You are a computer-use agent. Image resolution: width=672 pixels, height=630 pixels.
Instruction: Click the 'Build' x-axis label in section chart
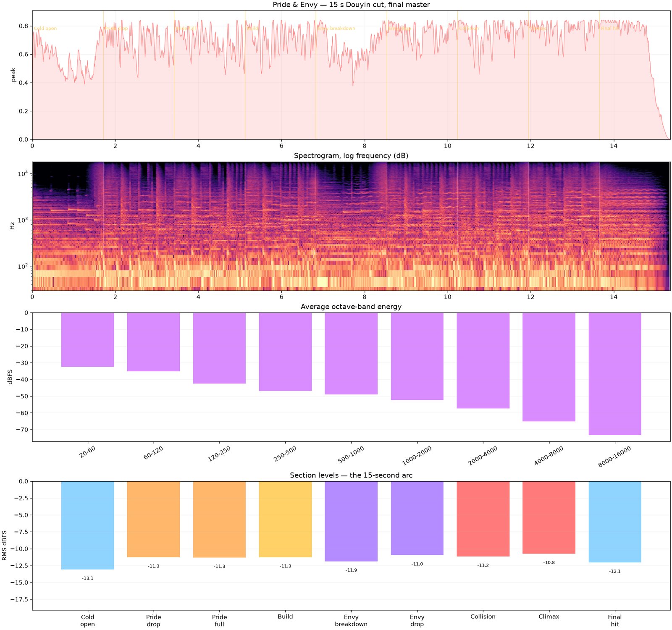(x=285, y=617)
